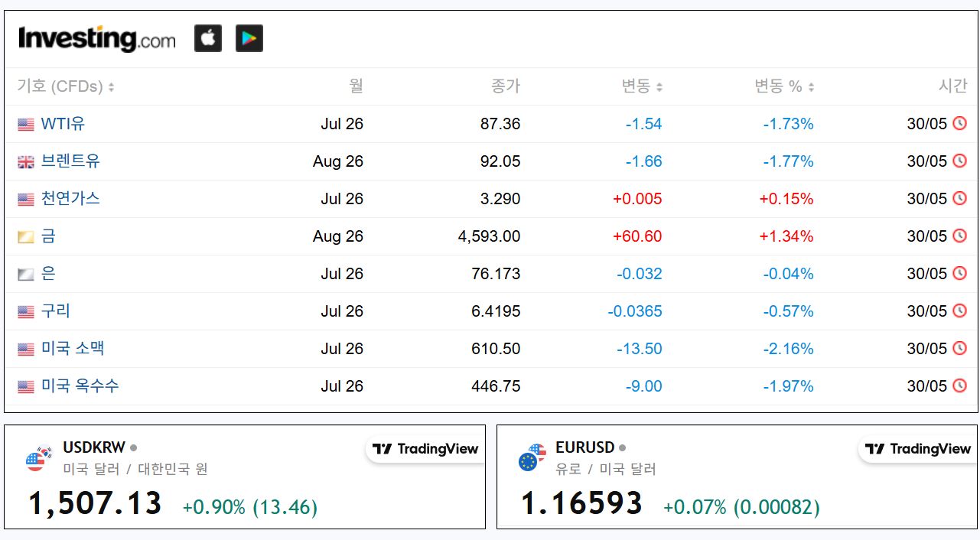980x540 pixels.
Task: Click the corn price 446.75
Action: pos(496,386)
